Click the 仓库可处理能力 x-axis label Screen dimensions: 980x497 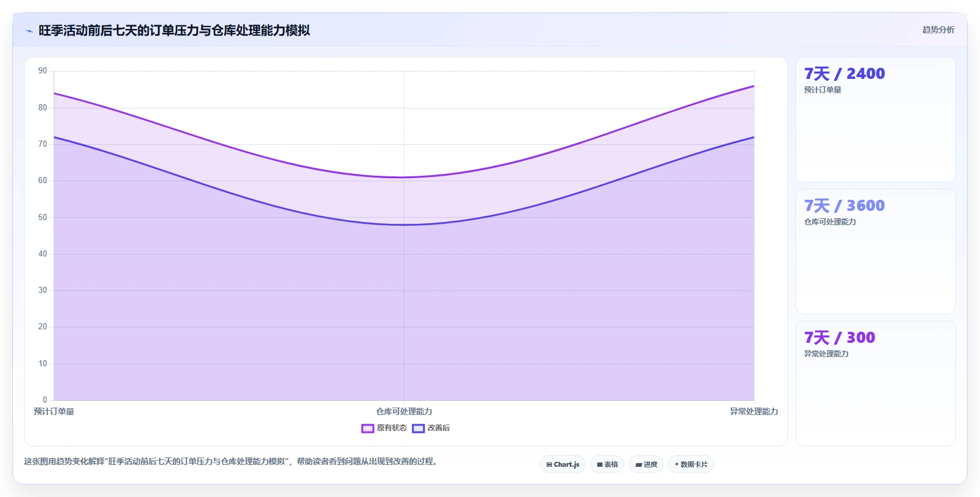404,411
